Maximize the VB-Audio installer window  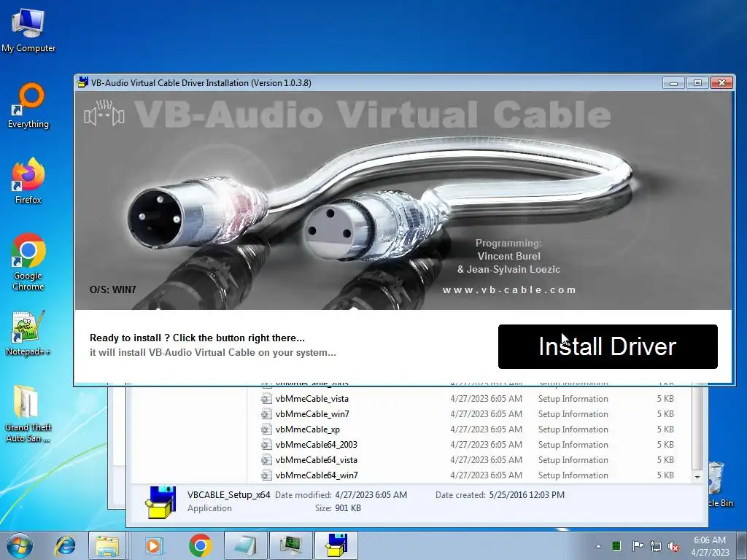[x=697, y=83]
